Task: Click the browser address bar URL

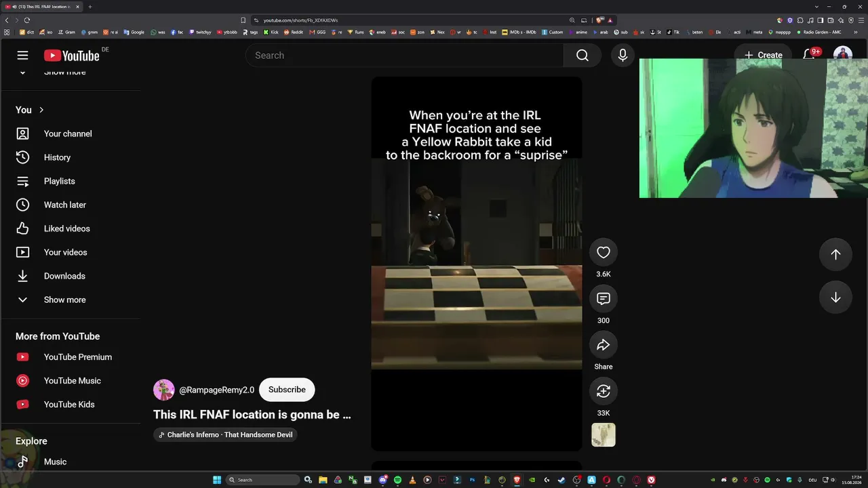Action: click(x=300, y=20)
